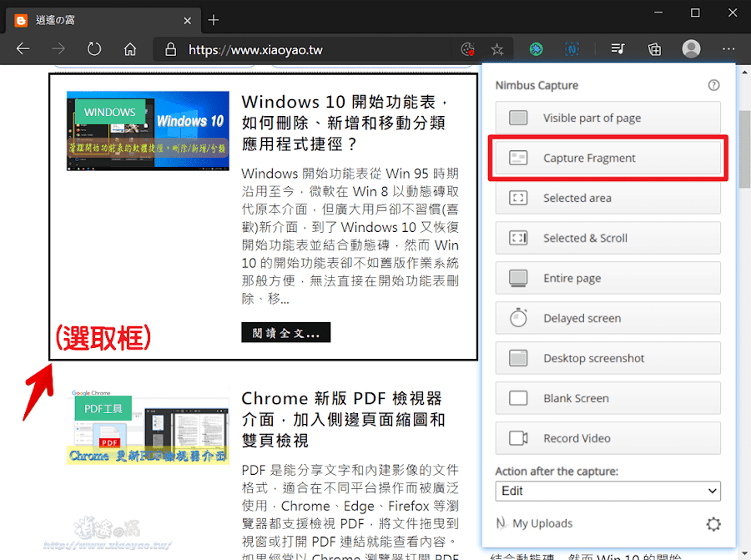The width and height of the screenshot is (751, 560).
Task: Choose Desktop screenshot option
Action: click(607, 358)
